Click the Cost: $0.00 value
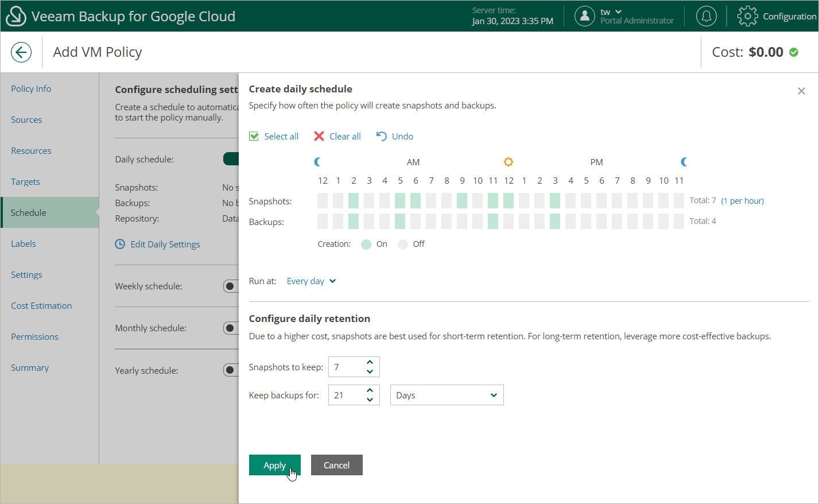 (766, 52)
